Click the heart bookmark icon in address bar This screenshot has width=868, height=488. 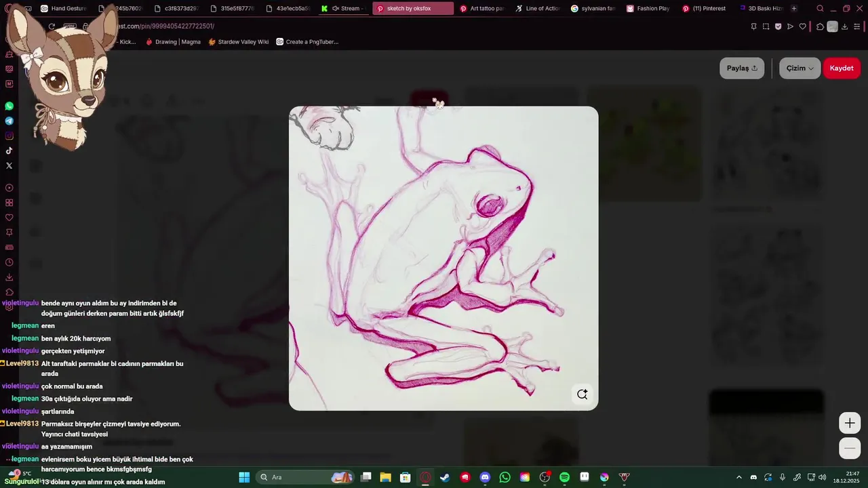pyautogui.click(x=802, y=26)
